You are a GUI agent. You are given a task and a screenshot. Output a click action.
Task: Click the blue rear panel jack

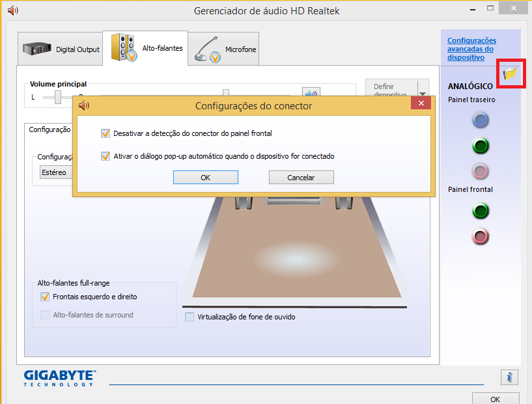[481, 120]
